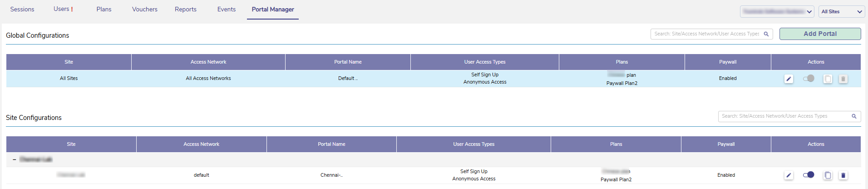Screen dimensions: 868x189
Task: Open the blurred organization dropdown
Action: 777,12
